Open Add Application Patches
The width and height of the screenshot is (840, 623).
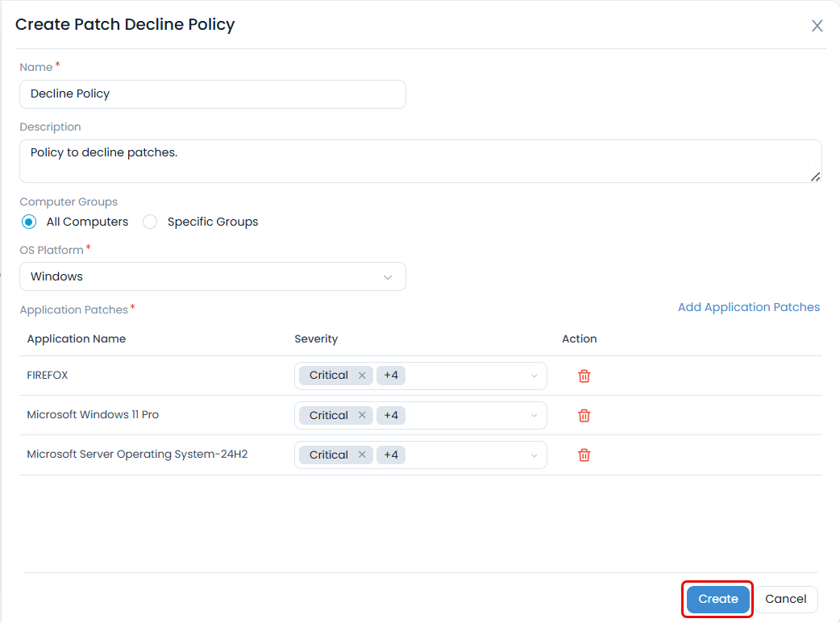748,307
